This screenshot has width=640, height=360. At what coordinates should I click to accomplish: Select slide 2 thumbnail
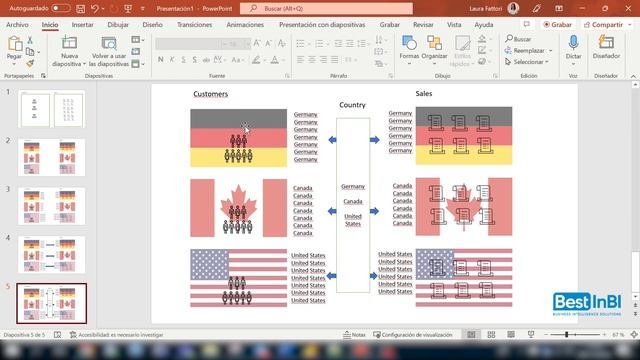(x=51, y=157)
